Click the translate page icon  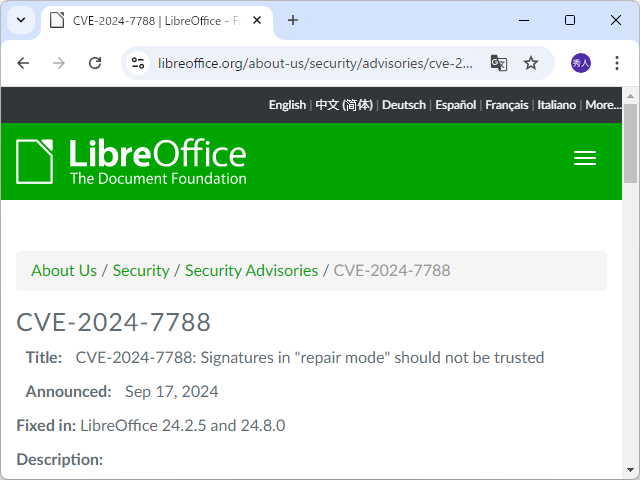499,63
